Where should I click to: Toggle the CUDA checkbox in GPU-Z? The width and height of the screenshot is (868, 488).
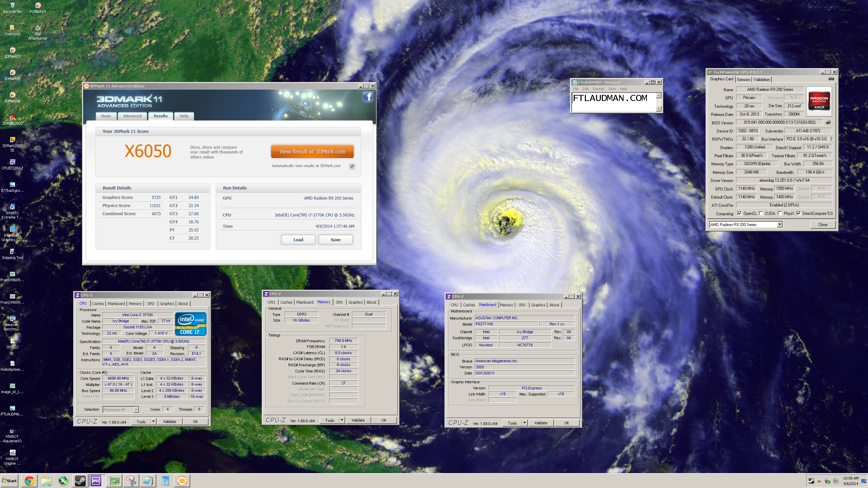click(x=761, y=213)
